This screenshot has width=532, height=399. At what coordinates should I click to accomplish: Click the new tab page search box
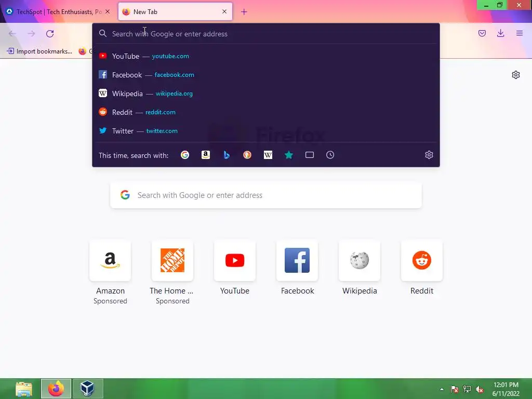pos(265,195)
